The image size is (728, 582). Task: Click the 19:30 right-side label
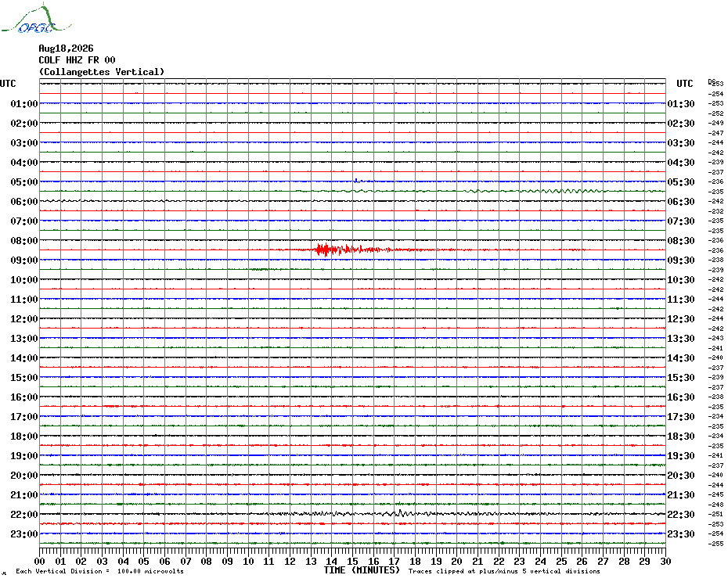[681, 456]
